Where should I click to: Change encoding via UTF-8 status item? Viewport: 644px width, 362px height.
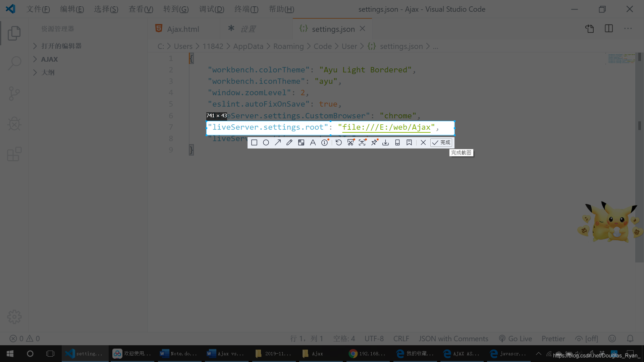click(374, 339)
